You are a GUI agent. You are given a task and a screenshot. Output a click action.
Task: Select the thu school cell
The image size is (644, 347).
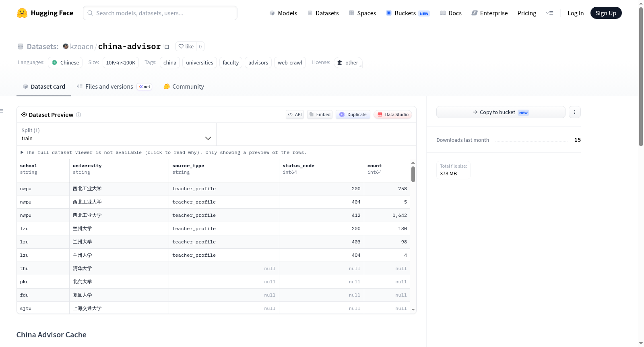click(43, 268)
